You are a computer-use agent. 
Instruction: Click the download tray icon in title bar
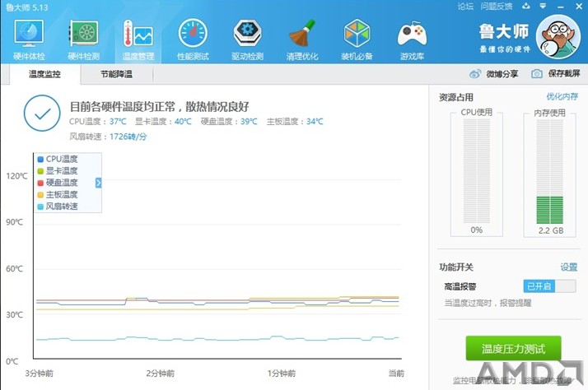click(x=526, y=7)
